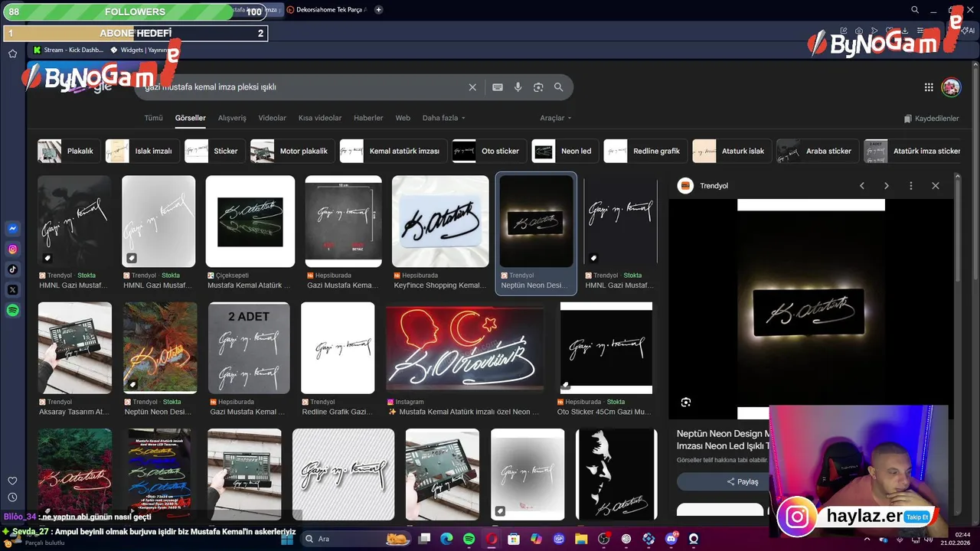The height and width of the screenshot is (551, 980).
Task: Open Messenger in the browser sidebar
Action: click(x=12, y=229)
